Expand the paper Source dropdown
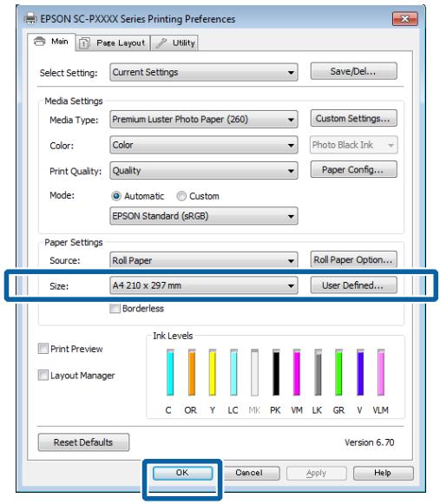The width and height of the screenshot is (440, 504). [x=204, y=260]
